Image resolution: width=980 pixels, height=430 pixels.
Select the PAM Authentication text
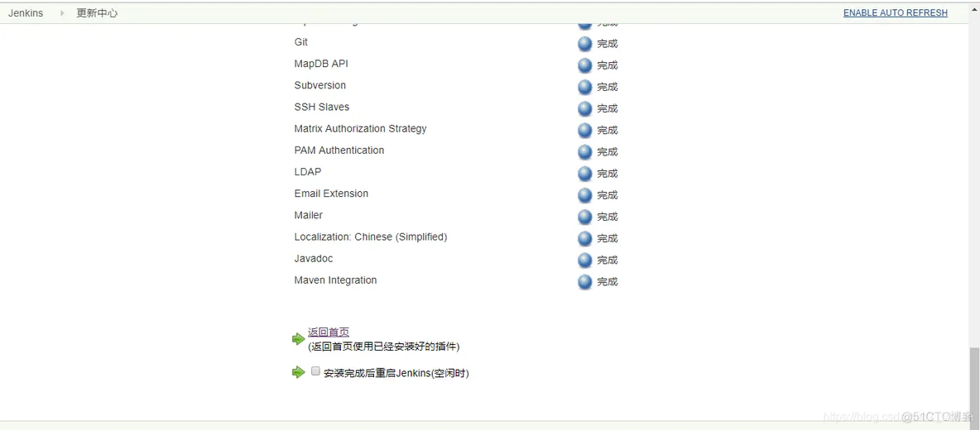point(339,150)
